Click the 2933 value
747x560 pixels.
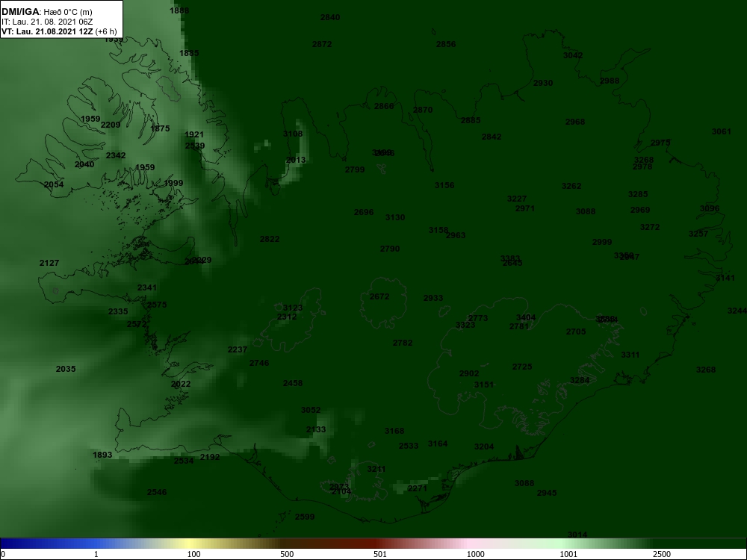point(433,298)
